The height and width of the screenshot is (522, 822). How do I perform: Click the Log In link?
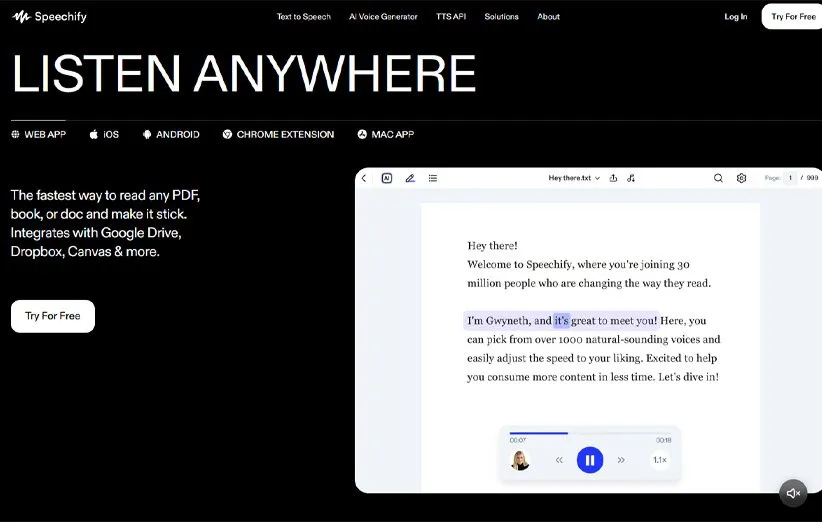point(735,17)
